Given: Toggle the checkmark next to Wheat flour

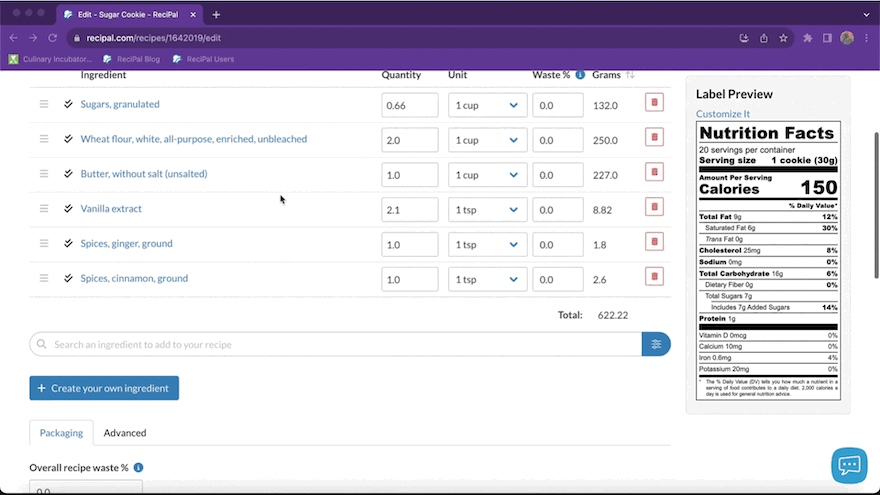Looking at the screenshot, I should pos(68,139).
